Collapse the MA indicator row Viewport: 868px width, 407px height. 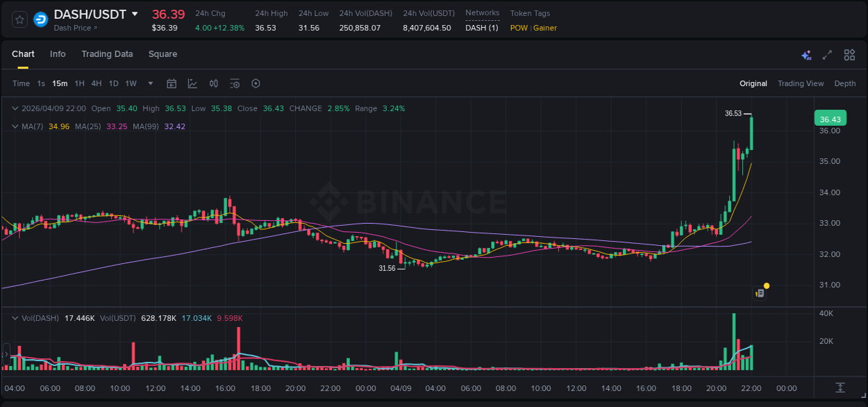click(15, 126)
